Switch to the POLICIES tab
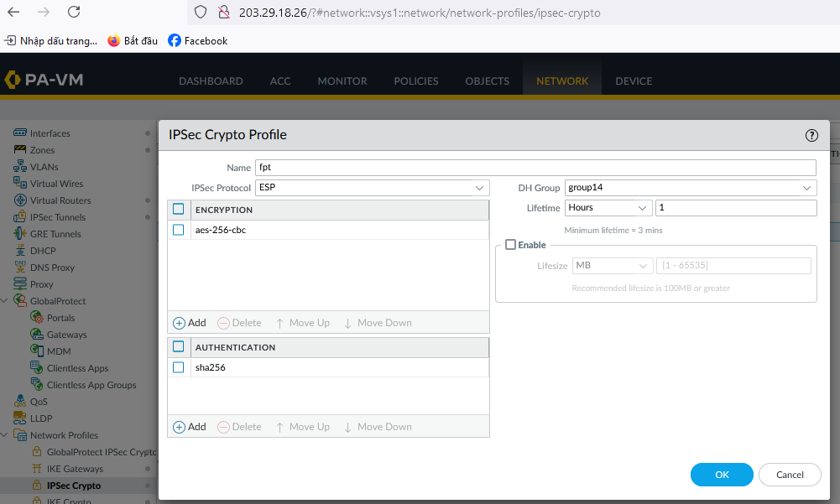Screen dimensions: 840x504 click(x=416, y=81)
